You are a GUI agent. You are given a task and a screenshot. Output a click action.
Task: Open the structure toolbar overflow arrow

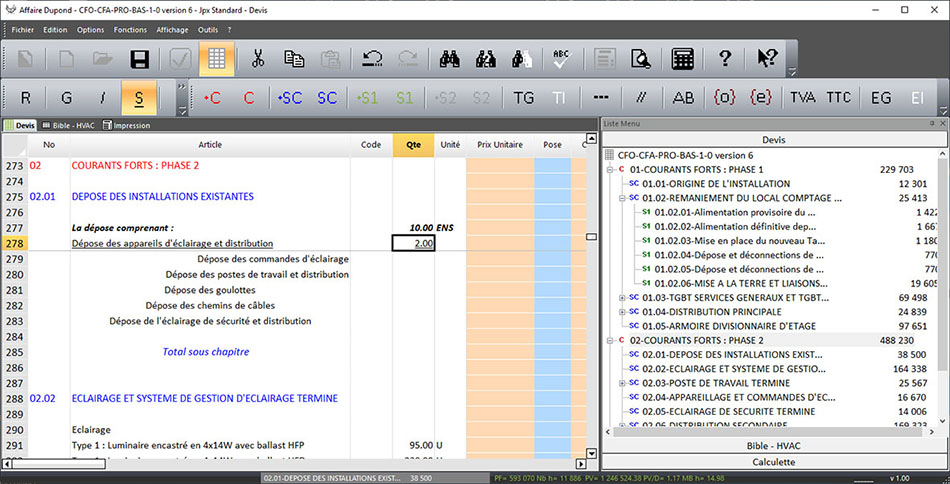[943, 111]
